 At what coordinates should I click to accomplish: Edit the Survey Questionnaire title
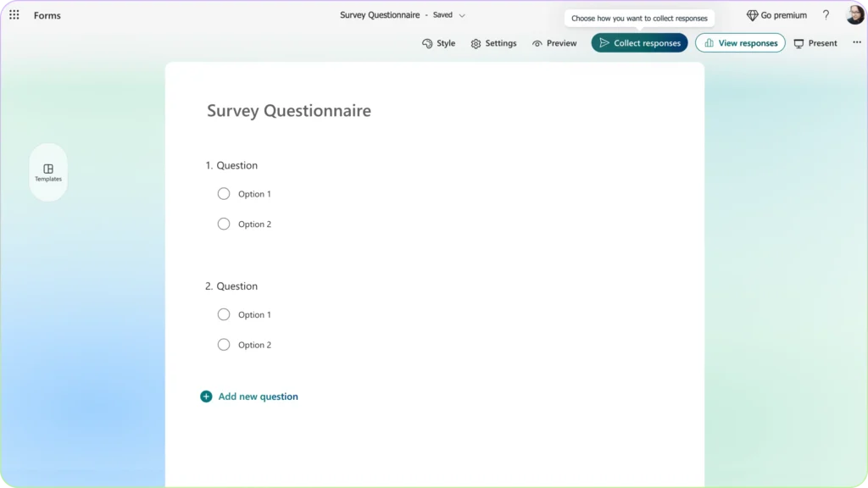288,110
